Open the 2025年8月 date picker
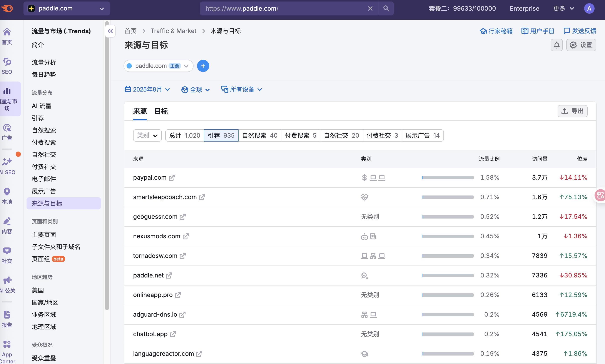Image resolution: width=605 pixels, height=364 pixels. point(147,89)
